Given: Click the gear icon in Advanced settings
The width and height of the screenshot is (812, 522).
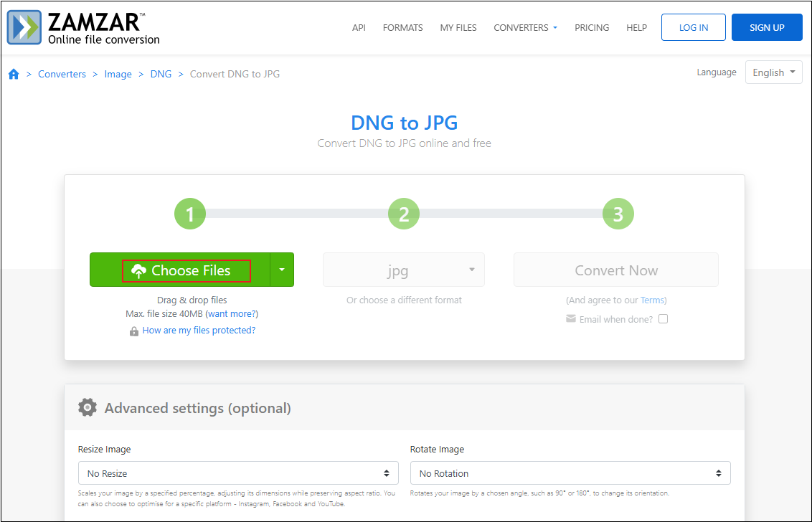Looking at the screenshot, I should coord(88,407).
